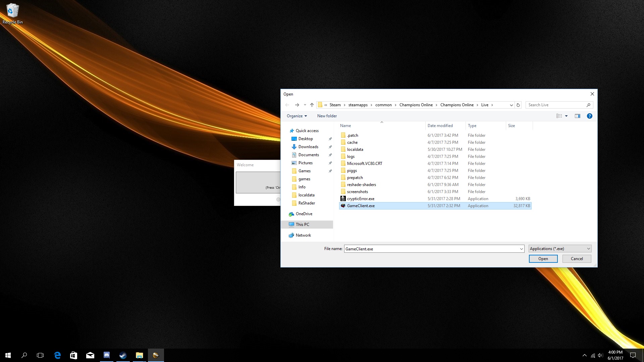Open the file type filter dropdown
644x362 pixels.
point(560,249)
